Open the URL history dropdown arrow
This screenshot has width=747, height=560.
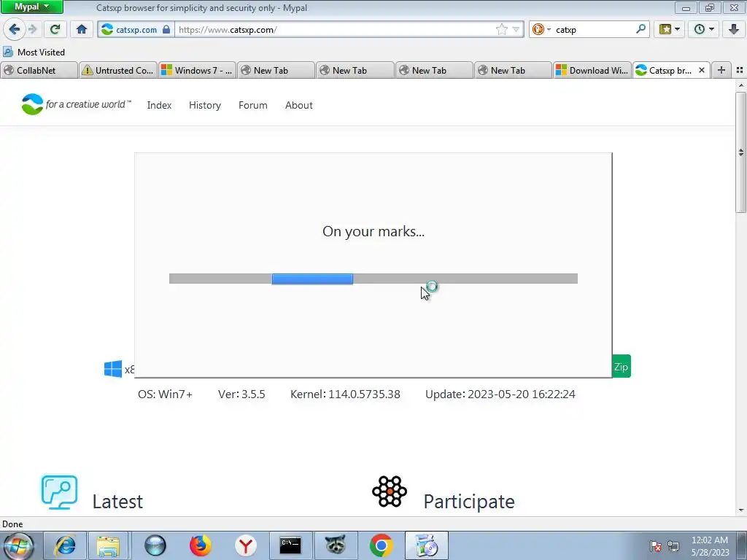click(x=516, y=29)
